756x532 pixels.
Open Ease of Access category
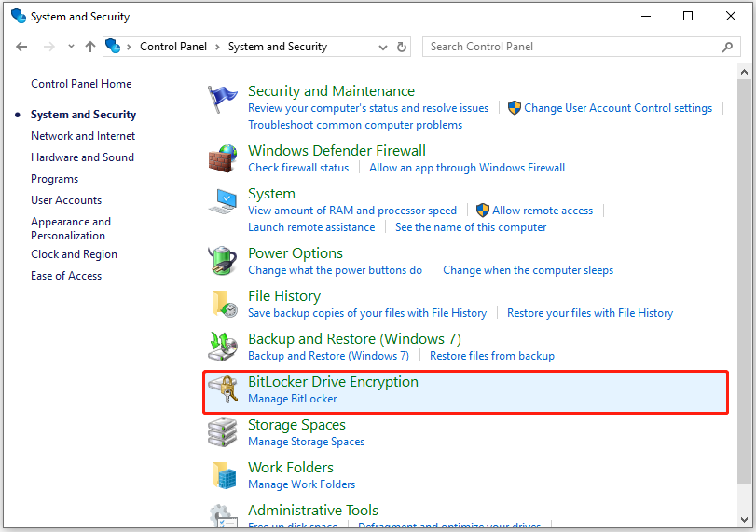coord(66,276)
